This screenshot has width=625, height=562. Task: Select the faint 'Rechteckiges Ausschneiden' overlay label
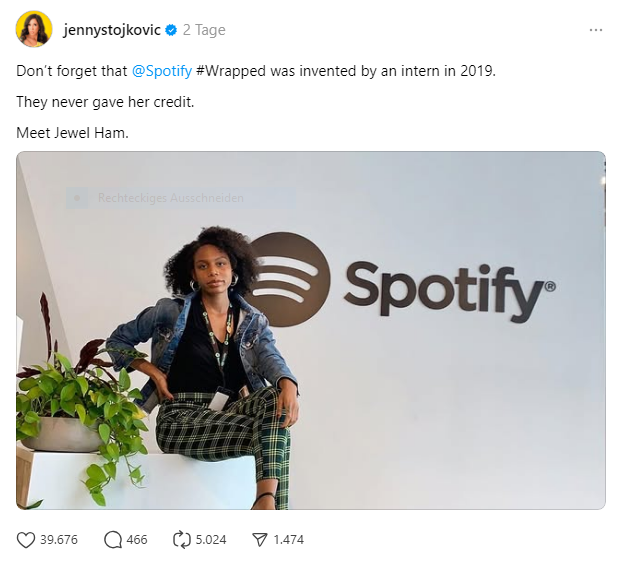(x=171, y=198)
